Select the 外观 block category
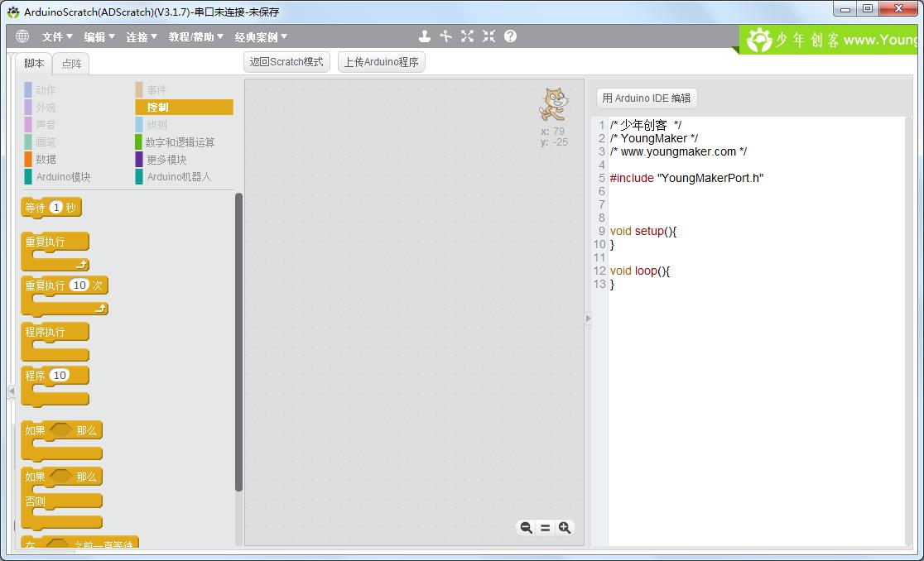Viewport: 924px width, 561px height. click(x=41, y=107)
